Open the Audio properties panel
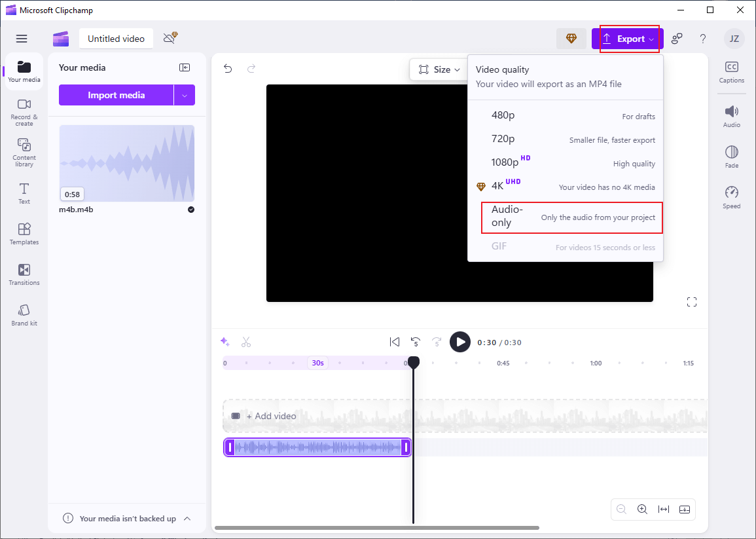Viewport: 756px width, 539px height. click(731, 117)
